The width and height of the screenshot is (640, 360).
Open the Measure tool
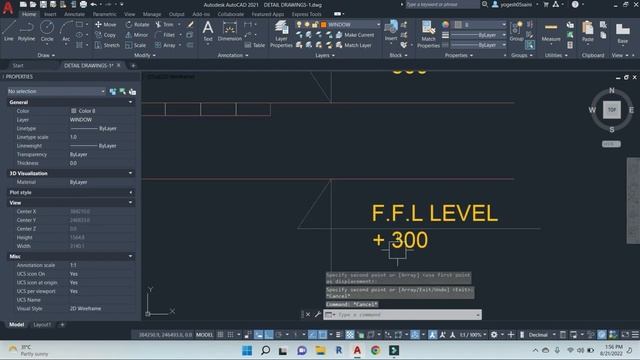(x=551, y=32)
